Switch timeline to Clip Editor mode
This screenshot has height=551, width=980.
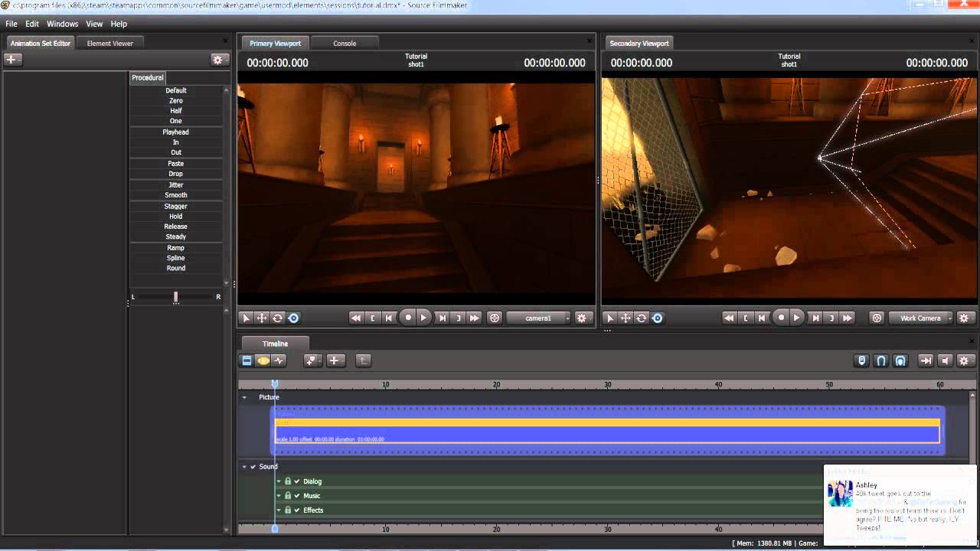point(247,360)
